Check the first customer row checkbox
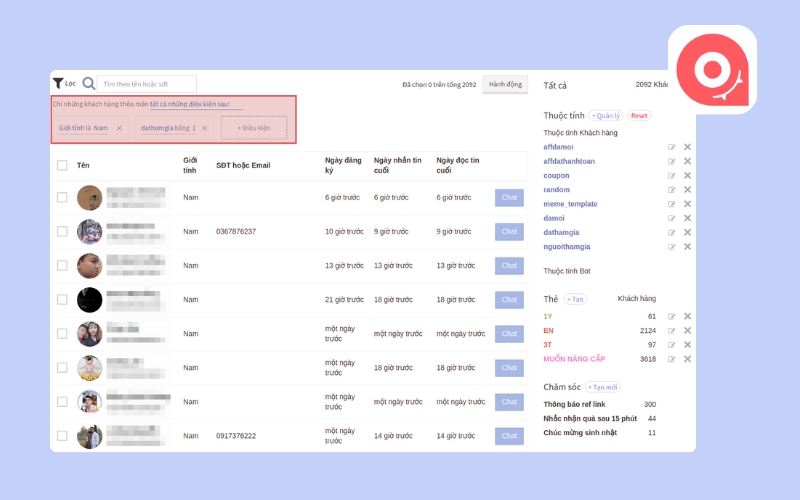The height and width of the screenshot is (500, 800). point(62,198)
